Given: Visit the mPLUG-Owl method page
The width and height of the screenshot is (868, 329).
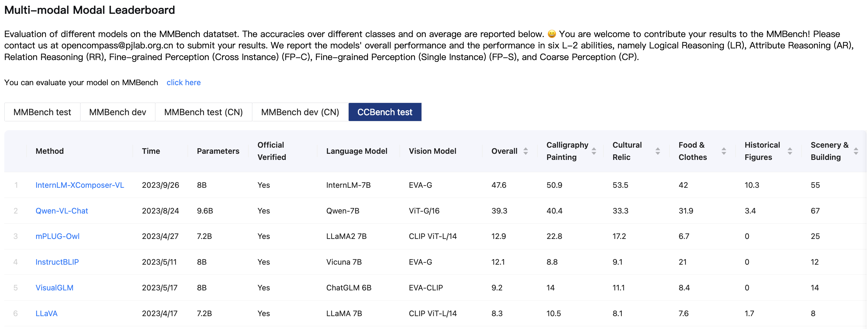Looking at the screenshot, I should coord(57,236).
